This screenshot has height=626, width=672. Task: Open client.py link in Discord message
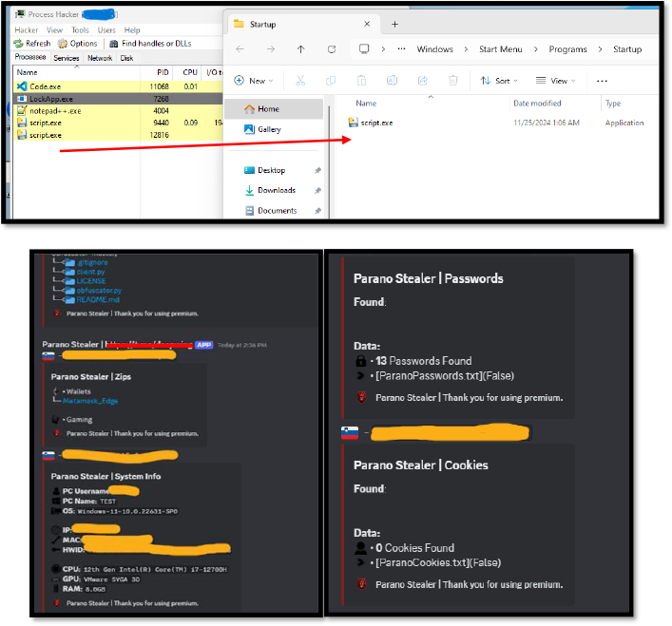point(90,272)
